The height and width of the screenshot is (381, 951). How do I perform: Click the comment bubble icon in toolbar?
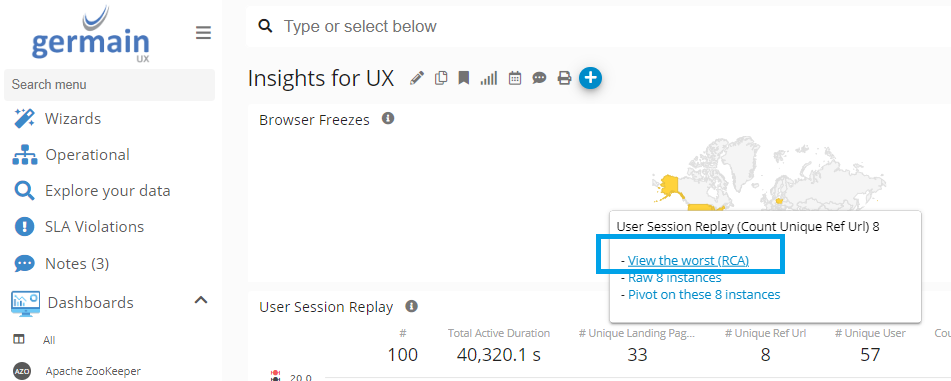(539, 78)
